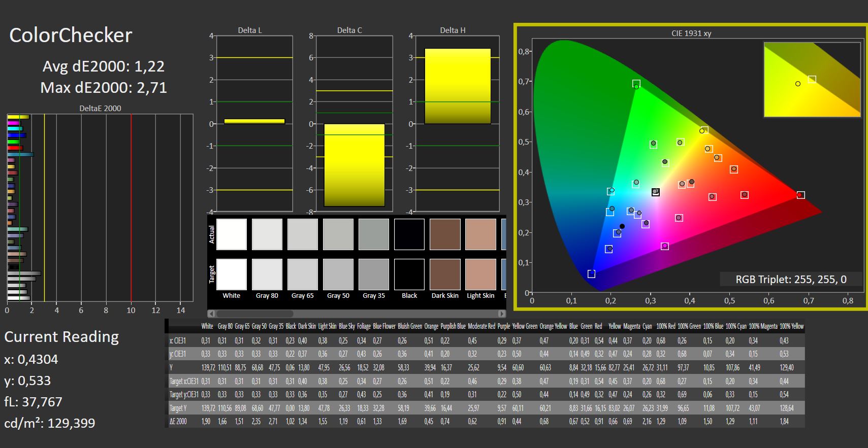Click the "Moderate Red" column header

pyautogui.click(x=481, y=326)
